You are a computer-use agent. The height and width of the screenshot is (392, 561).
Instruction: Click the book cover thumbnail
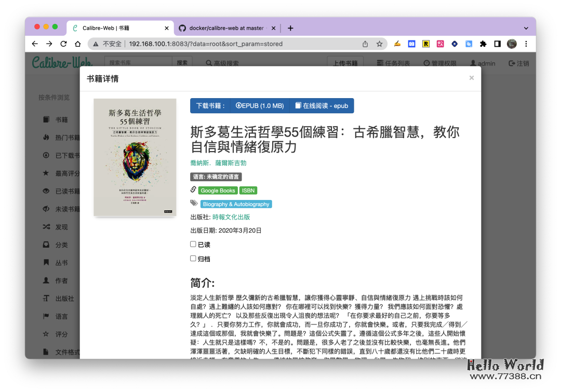pos(135,157)
